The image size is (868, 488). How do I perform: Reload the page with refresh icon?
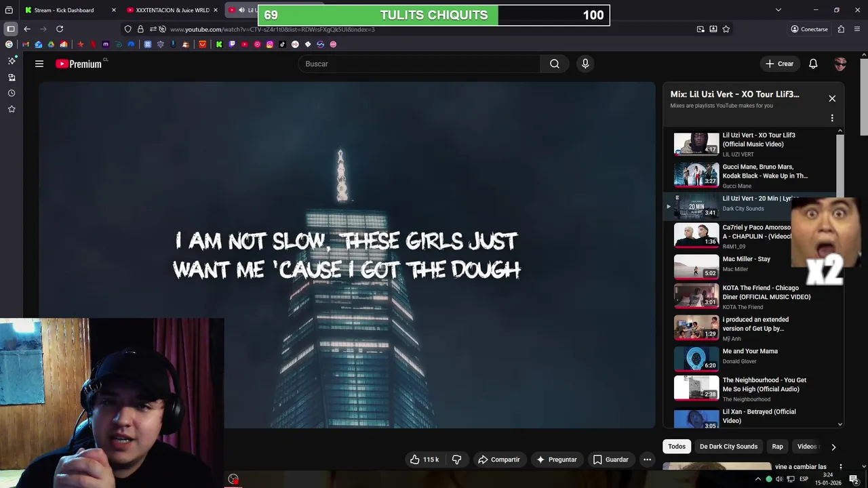tap(60, 29)
